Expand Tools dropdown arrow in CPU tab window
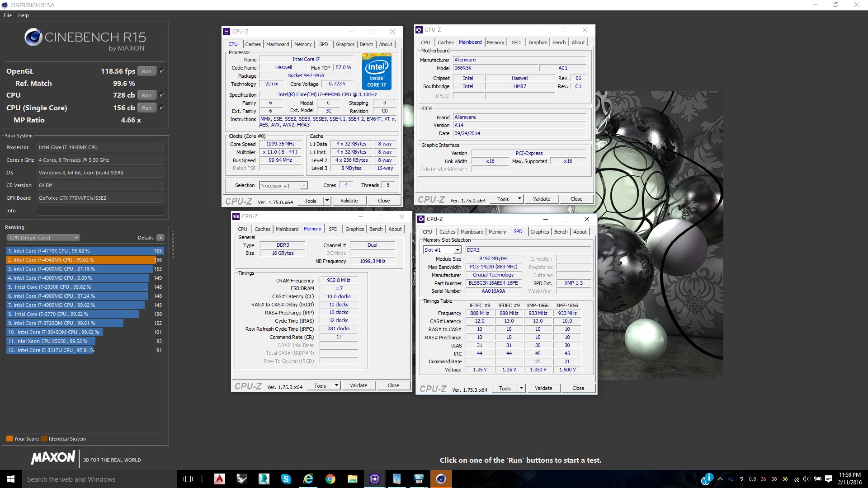 (x=327, y=201)
